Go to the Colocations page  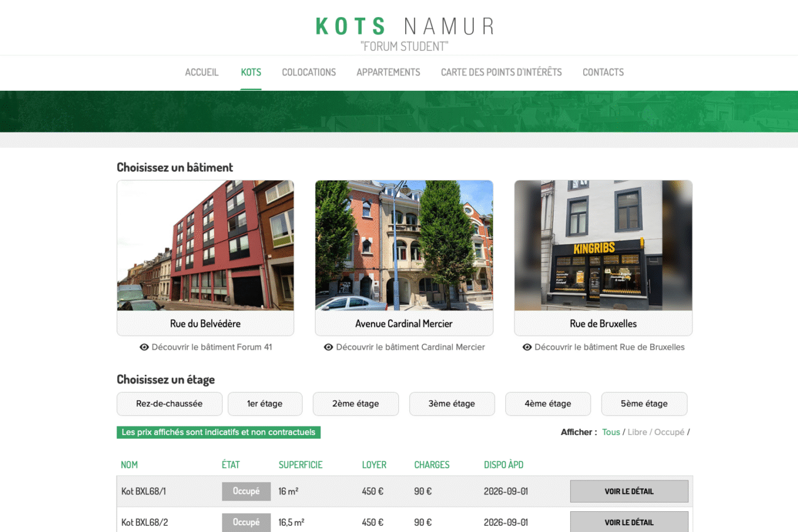pyautogui.click(x=309, y=72)
